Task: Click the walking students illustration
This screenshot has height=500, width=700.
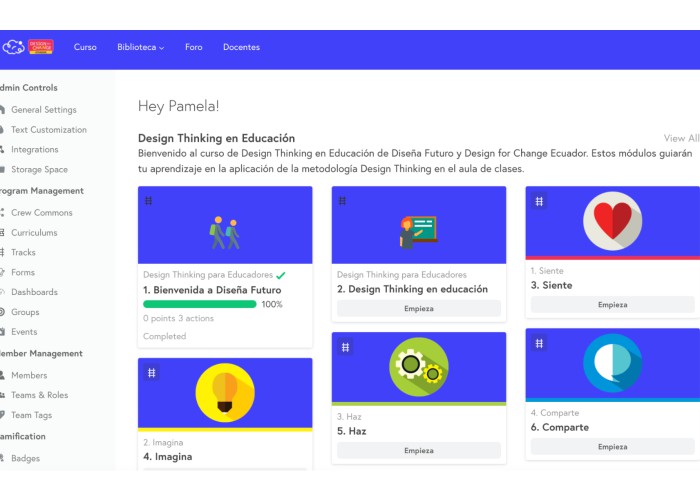Action: [225, 233]
